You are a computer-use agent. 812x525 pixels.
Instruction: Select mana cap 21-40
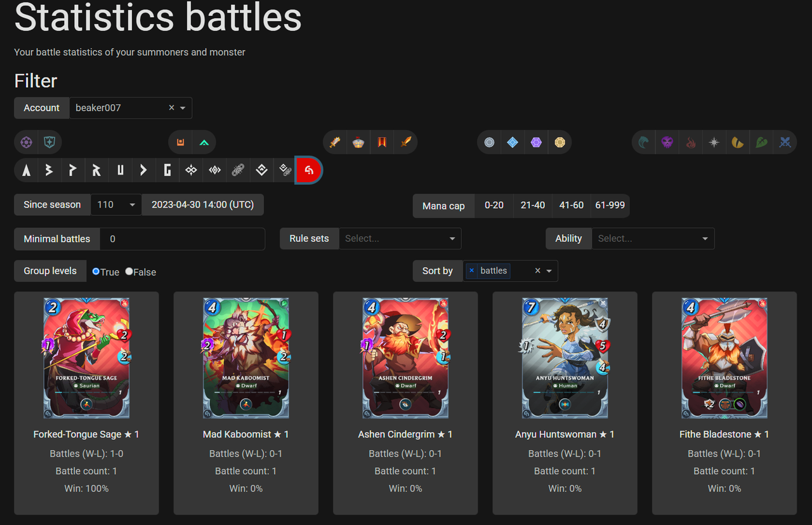pyautogui.click(x=533, y=205)
